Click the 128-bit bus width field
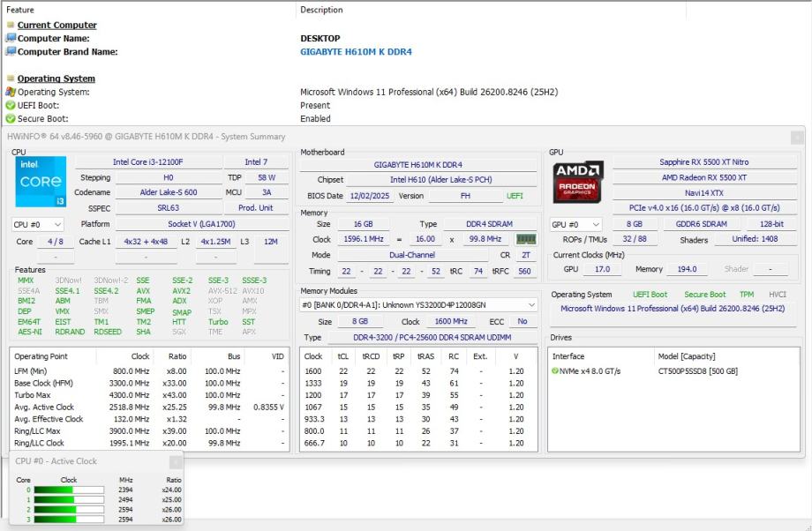The height and width of the screenshot is (531, 812). point(771,224)
